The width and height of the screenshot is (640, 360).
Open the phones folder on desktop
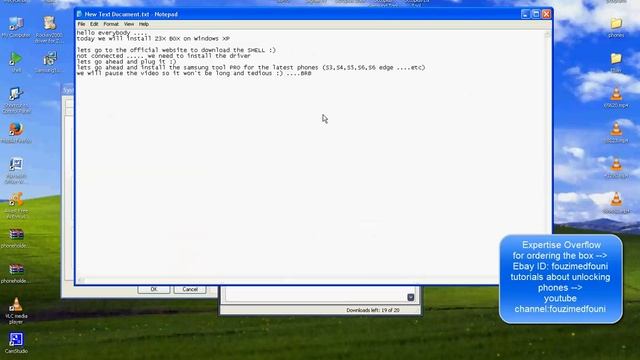coord(616,27)
